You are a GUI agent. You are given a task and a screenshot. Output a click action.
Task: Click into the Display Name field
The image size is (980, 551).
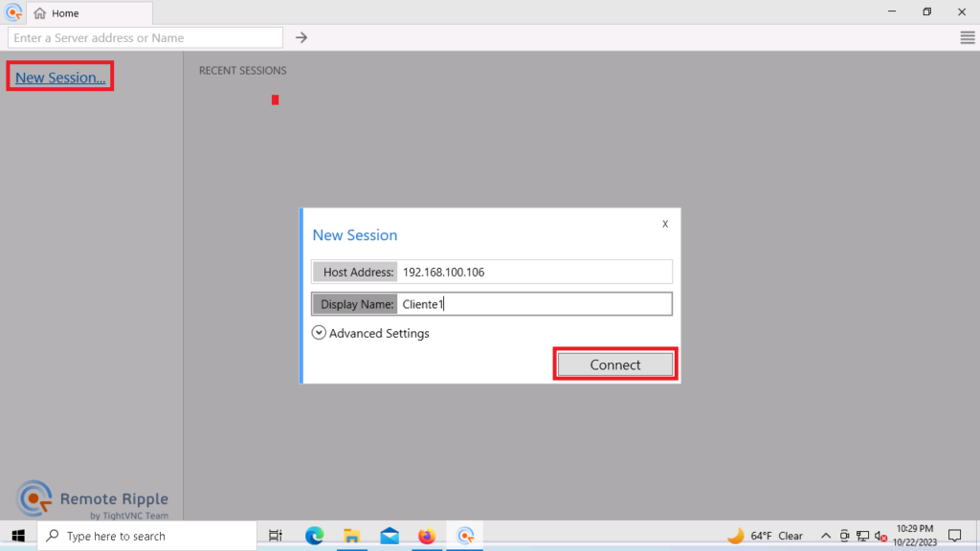[492, 304]
